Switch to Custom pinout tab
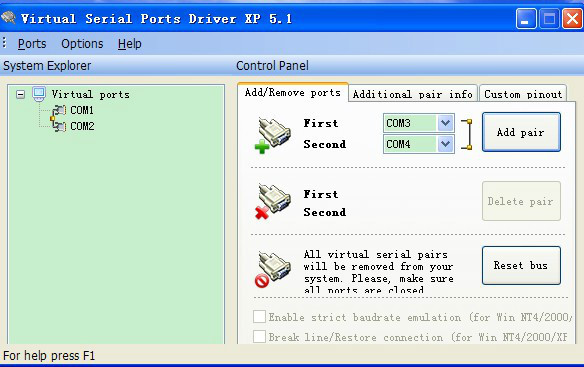 point(523,94)
